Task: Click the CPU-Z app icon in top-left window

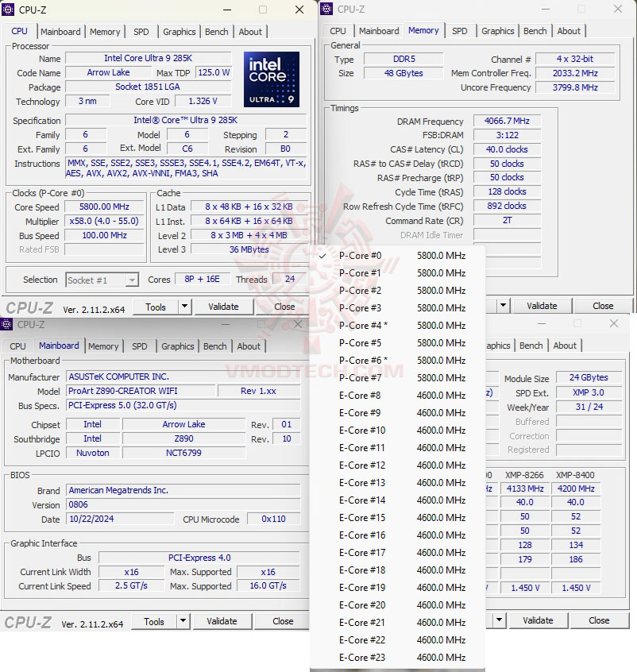Action: pyautogui.click(x=8, y=10)
